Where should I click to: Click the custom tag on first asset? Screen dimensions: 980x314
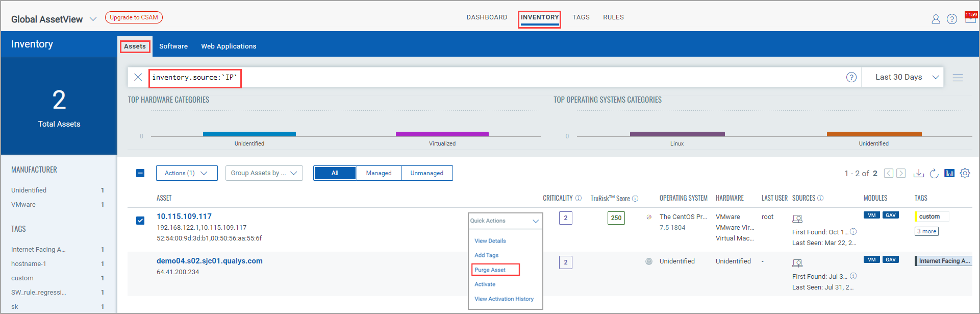tap(932, 216)
